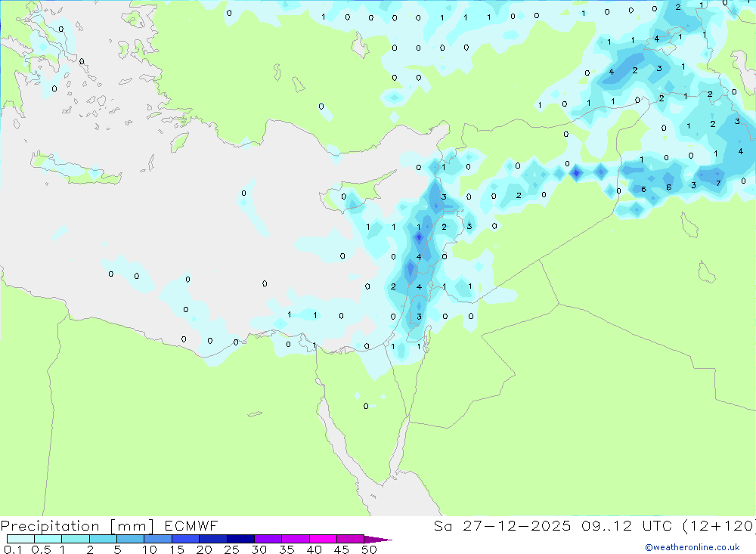Viewport: 756px width, 554px height.
Task: Pick the 35–40 mm magenta legend swatch
Action: click(295, 539)
